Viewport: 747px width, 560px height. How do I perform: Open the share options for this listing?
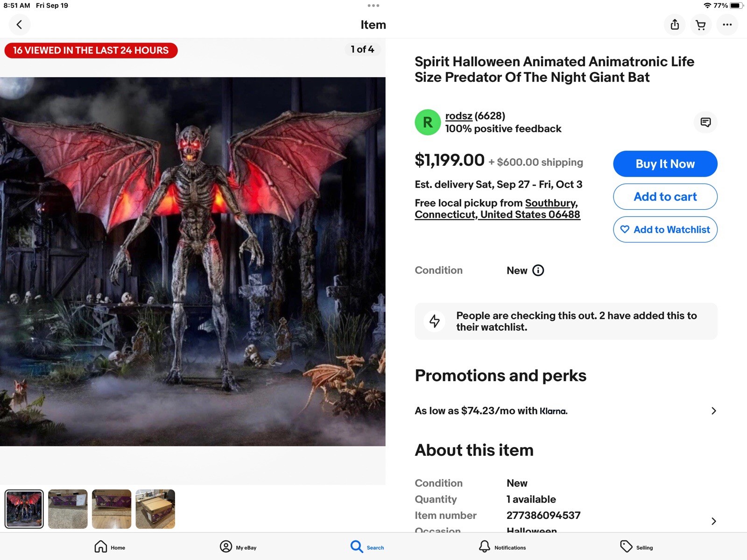[x=674, y=25]
